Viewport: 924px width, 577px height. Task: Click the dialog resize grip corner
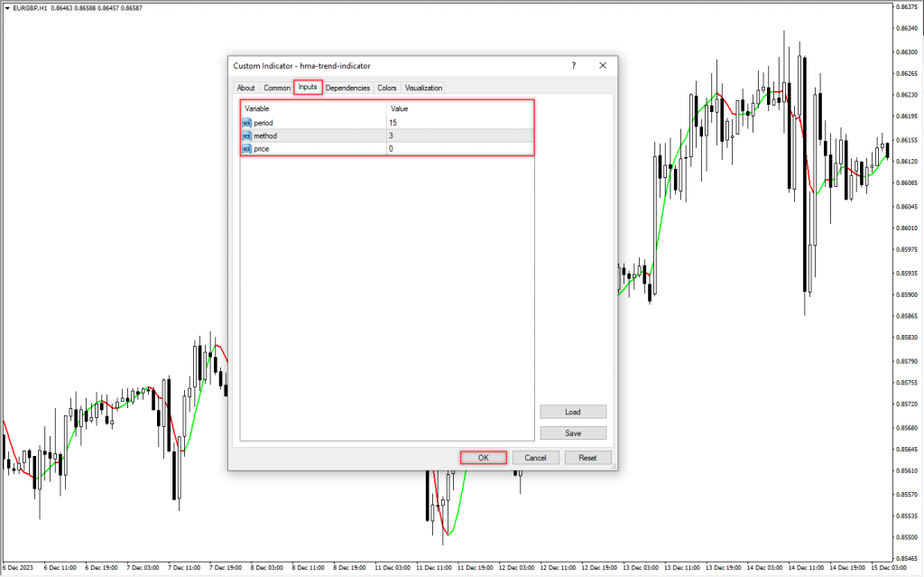[x=614, y=467]
